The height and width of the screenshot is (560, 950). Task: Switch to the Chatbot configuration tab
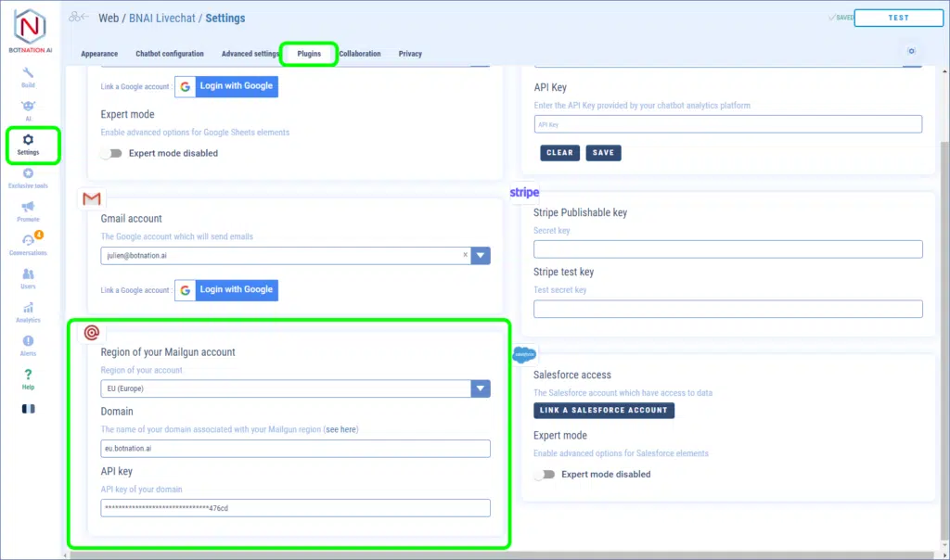170,54
